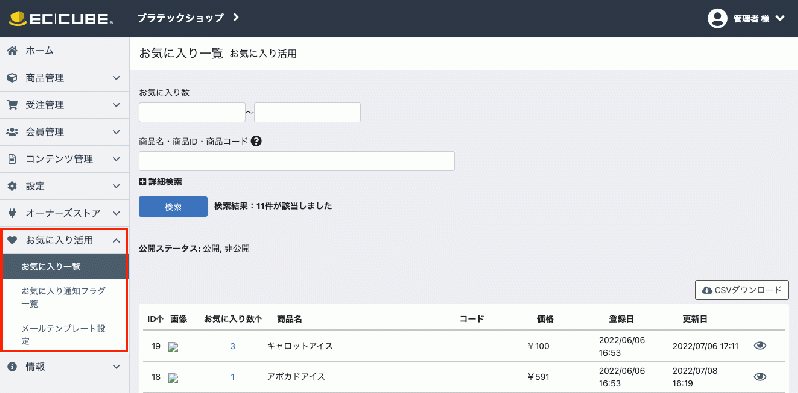Image resolution: width=798 pixels, height=393 pixels.
Task: Click price ¥100 cell
Action: pyautogui.click(x=538, y=346)
